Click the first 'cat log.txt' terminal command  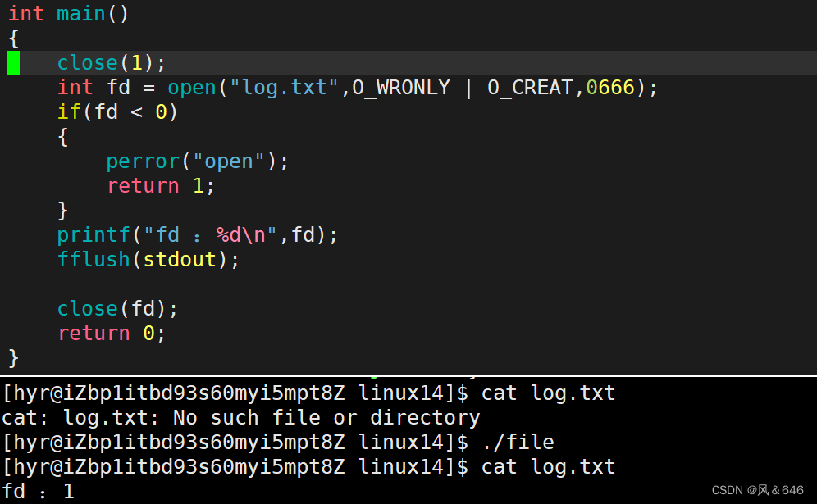point(548,393)
